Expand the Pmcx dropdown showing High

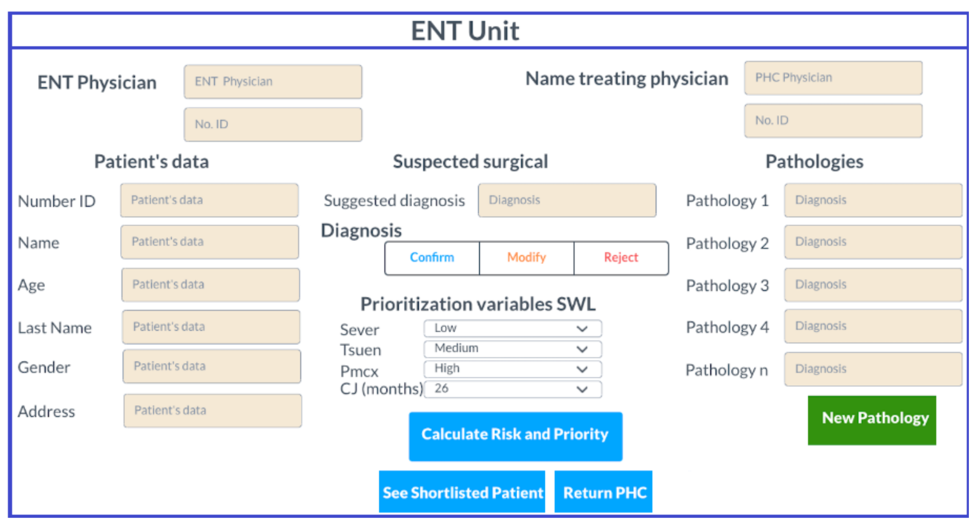point(512,369)
